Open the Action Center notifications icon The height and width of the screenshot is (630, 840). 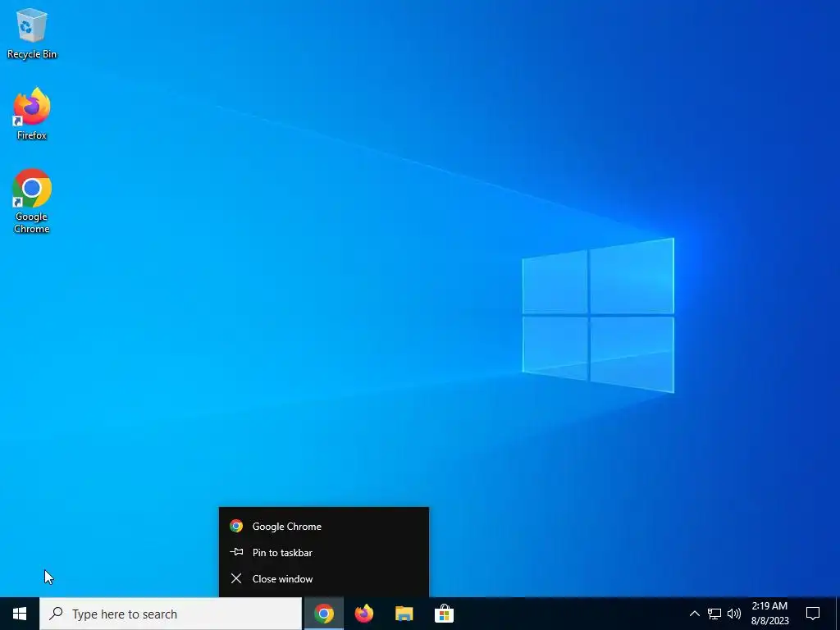813,614
